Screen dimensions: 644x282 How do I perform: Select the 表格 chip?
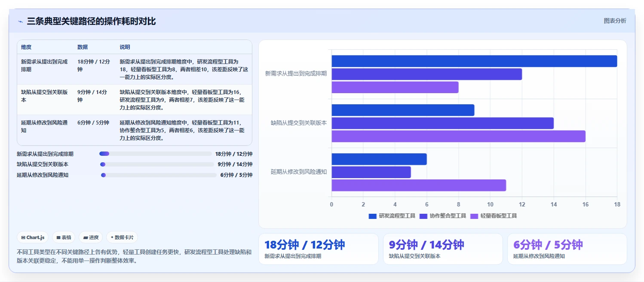(64, 237)
